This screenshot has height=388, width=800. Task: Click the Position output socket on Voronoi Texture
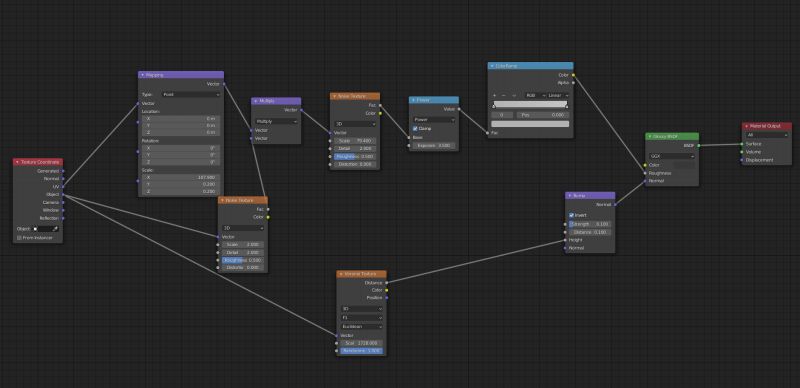(387, 298)
